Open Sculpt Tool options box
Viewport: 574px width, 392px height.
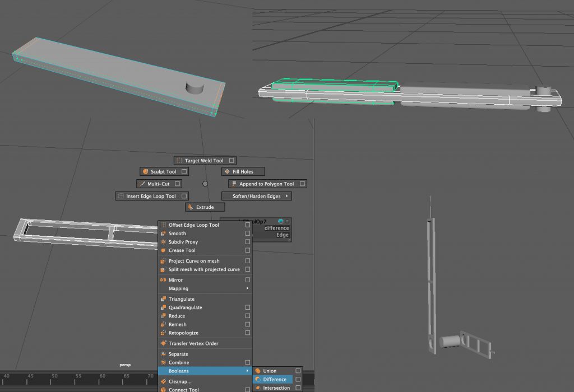coord(184,171)
